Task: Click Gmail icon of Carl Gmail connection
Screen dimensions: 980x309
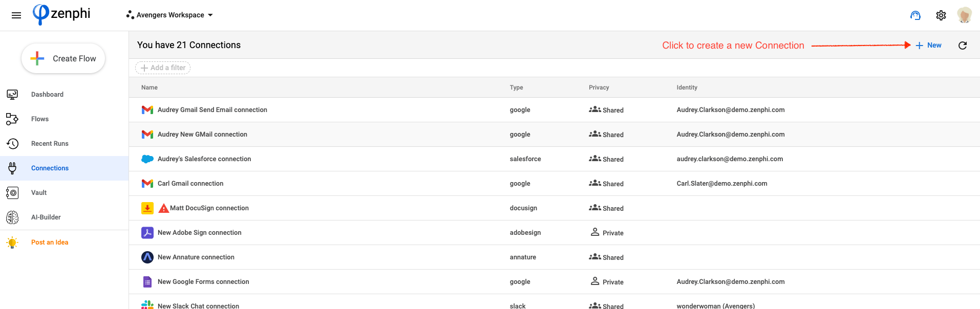Action: tap(147, 183)
